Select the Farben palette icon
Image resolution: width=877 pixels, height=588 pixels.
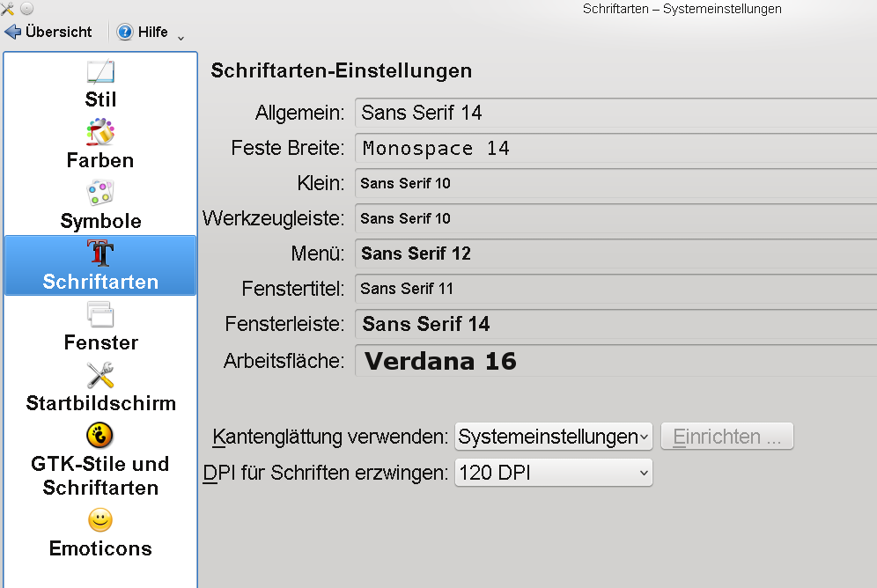[100, 133]
